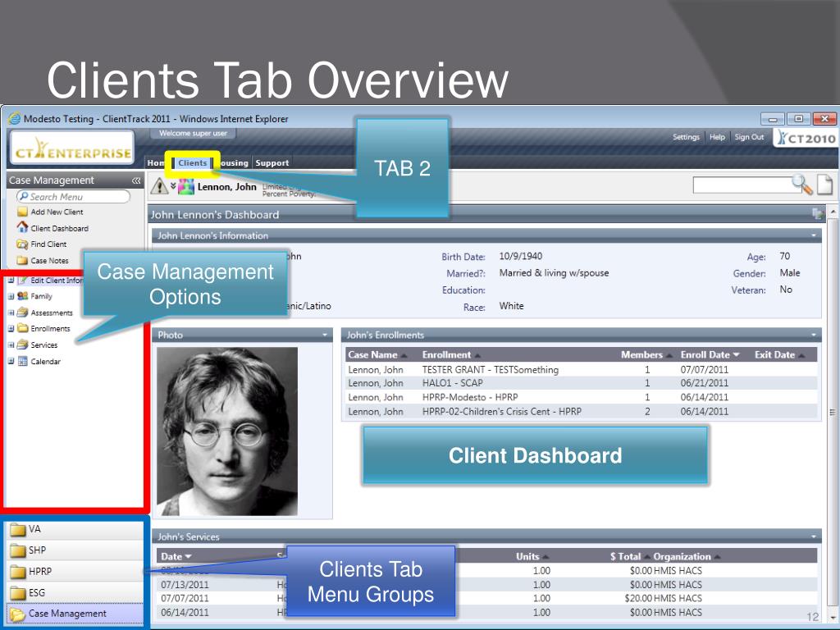Image resolution: width=840 pixels, height=630 pixels.
Task: Open the Support tab
Action: coord(272,163)
